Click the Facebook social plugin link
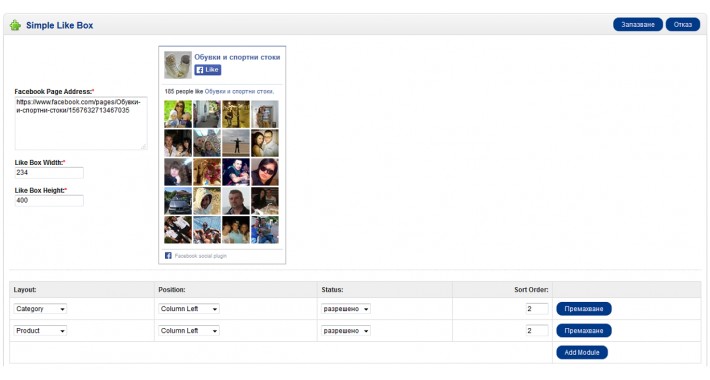This screenshot has width=710, height=380. pos(201,256)
